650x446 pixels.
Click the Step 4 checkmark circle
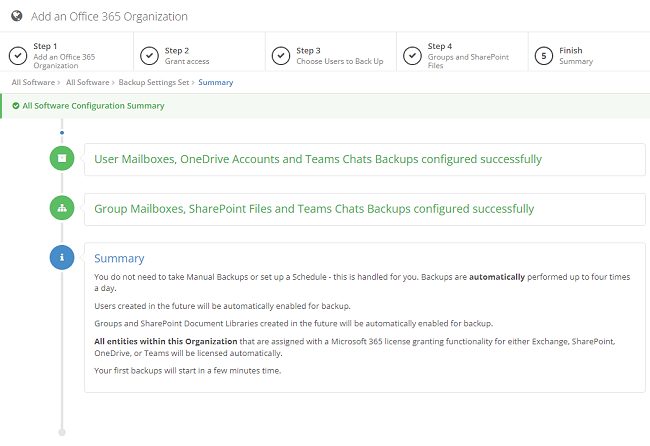tap(412, 56)
